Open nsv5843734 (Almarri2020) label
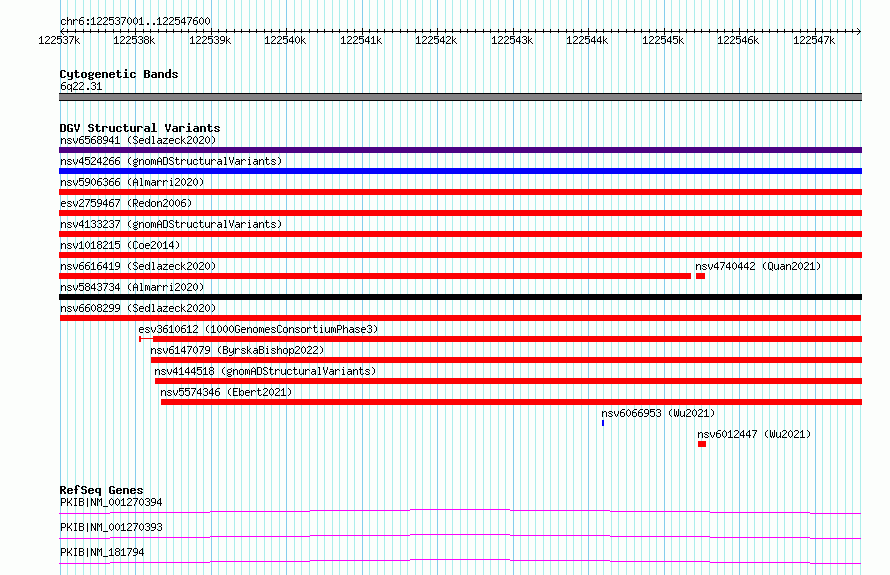 pos(132,287)
